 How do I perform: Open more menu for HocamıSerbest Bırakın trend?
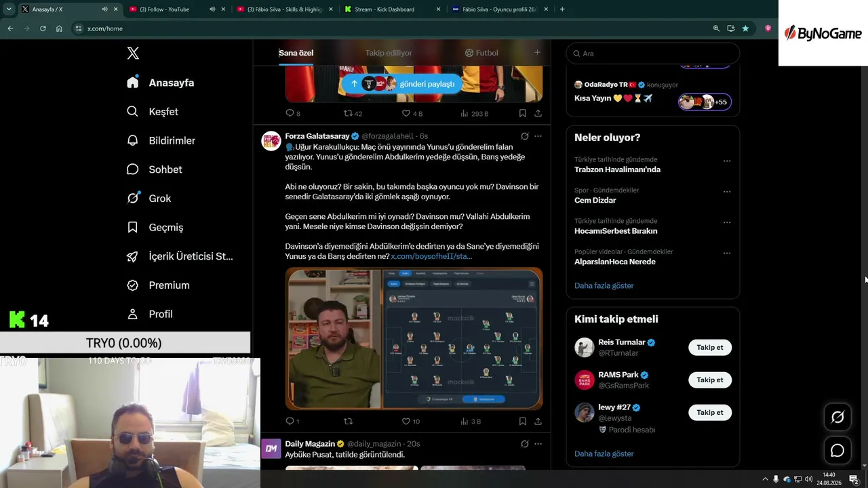click(727, 222)
